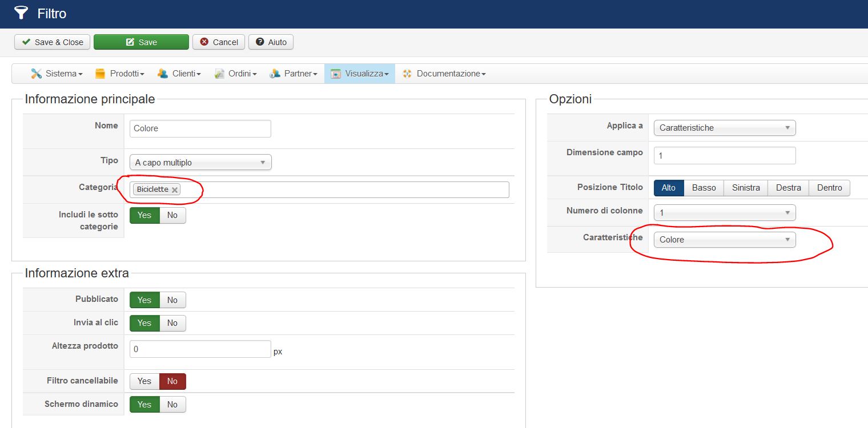Select Dentro title position
This screenshot has height=428, width=868.
[830, 188]
